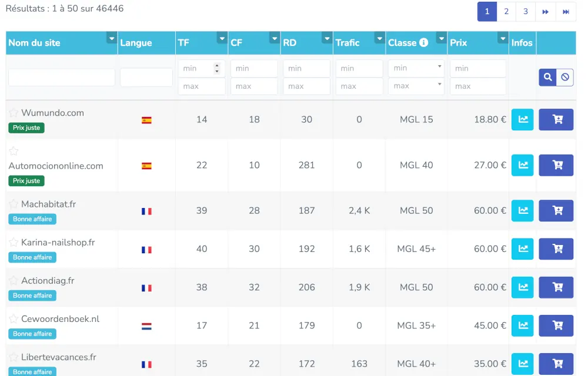This screenshot has width=588, height=376.
Task: Open stats chart for Automociononline.com
Action: click(x=522, y=165)
